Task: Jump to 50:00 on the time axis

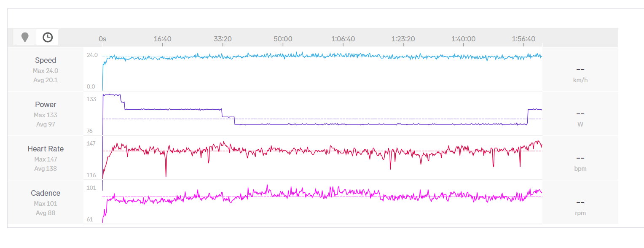Action: pos(283,39)
